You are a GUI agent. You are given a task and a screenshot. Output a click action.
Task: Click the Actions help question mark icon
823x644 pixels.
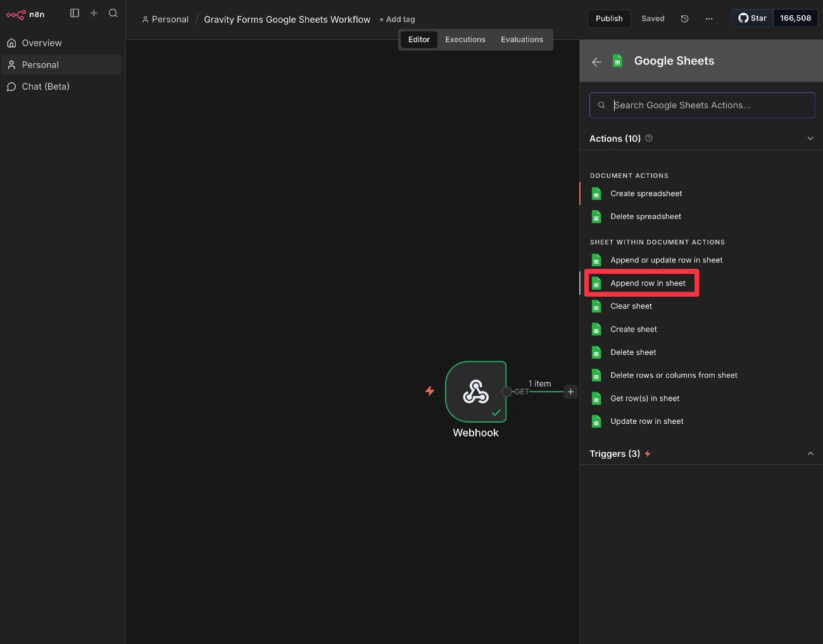pos(649,138)
